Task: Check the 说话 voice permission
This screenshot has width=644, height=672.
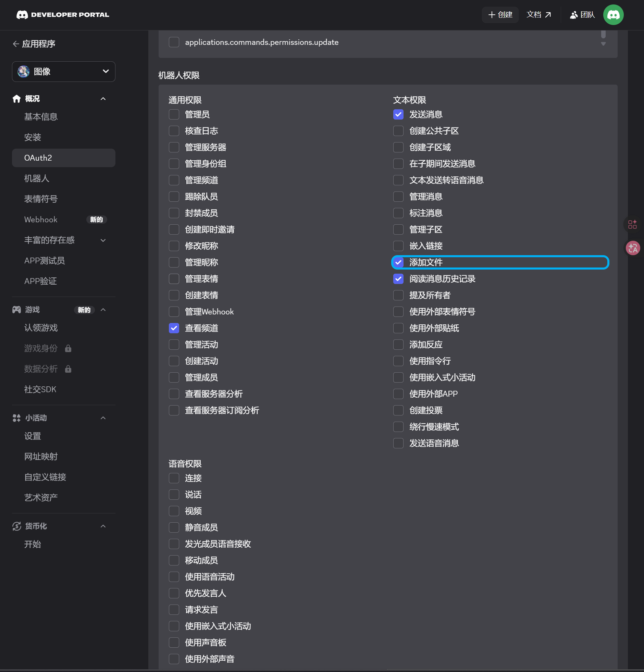Action: click(x=174, y=495)
